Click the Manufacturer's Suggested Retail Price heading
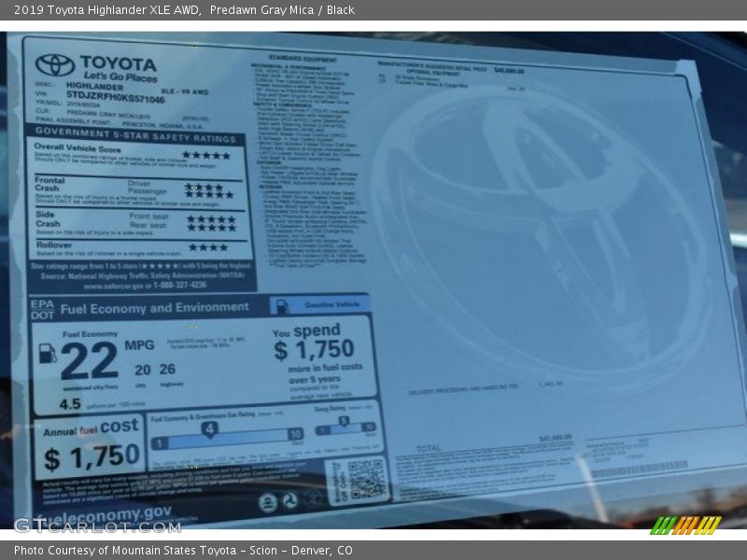747x560 pixels. 431,66
